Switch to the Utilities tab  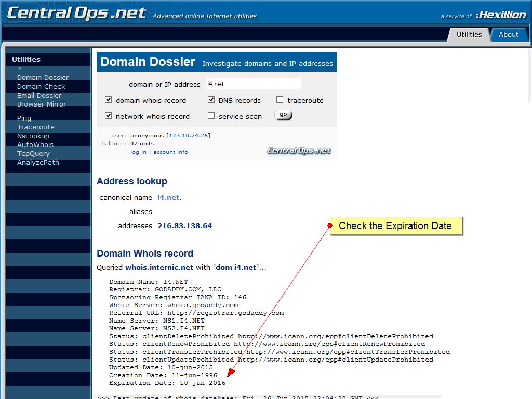[469, 35]
